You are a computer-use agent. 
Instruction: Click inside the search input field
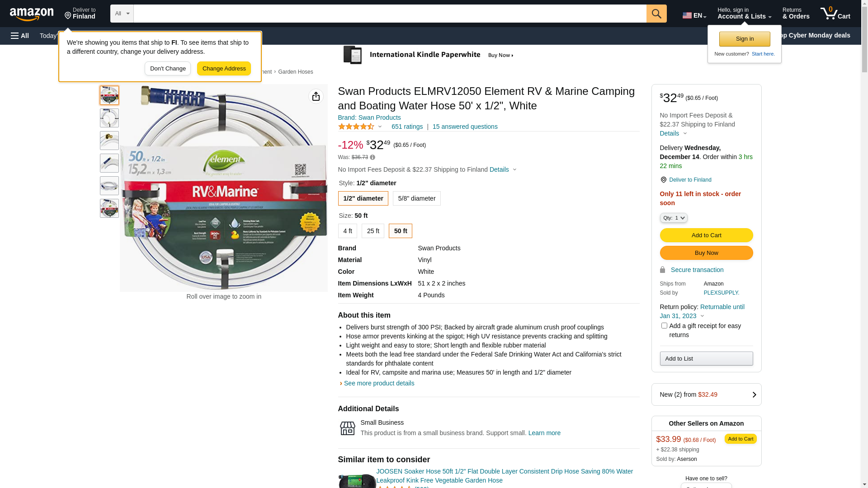(389, 14)
